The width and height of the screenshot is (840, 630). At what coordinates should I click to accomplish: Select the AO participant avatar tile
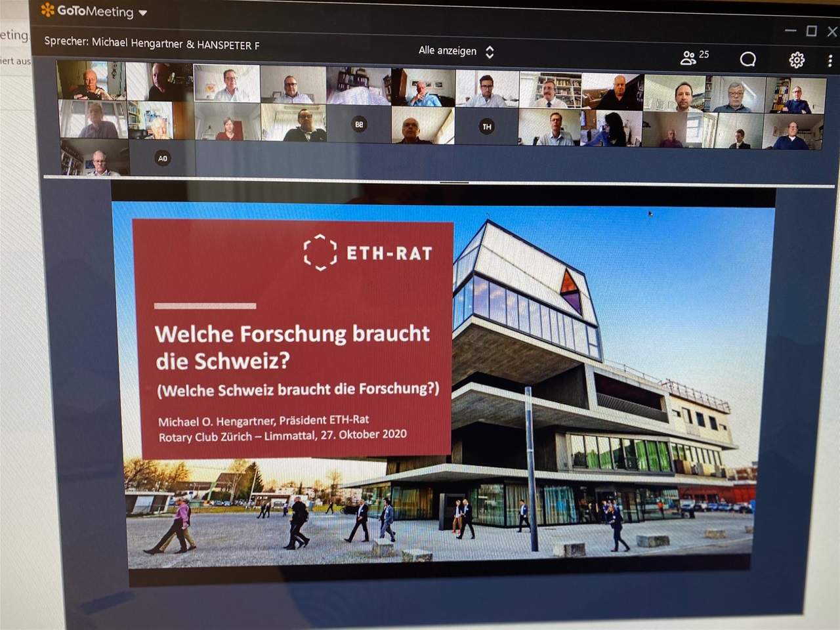tap(163, 158)
